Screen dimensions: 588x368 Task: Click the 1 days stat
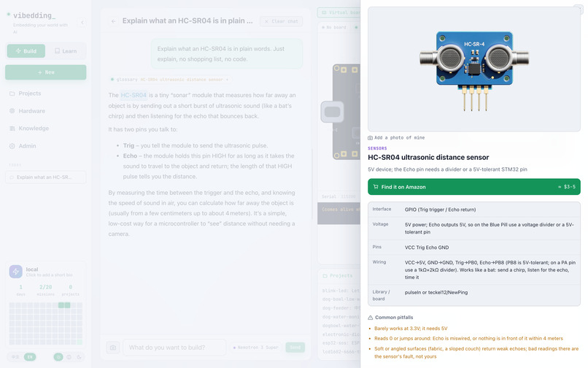click(21, 290)
